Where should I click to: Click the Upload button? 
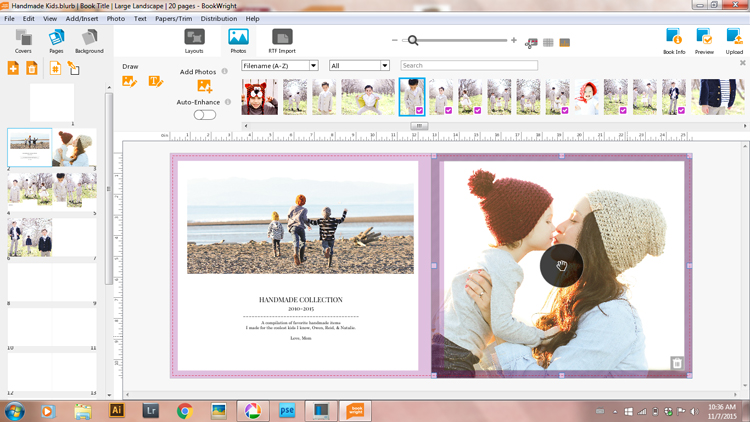click(734, 41)
